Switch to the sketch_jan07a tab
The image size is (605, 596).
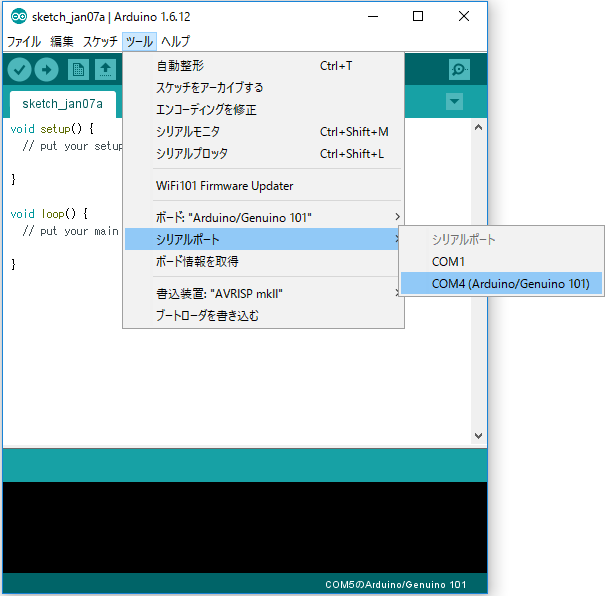click(x=63, y=104)
